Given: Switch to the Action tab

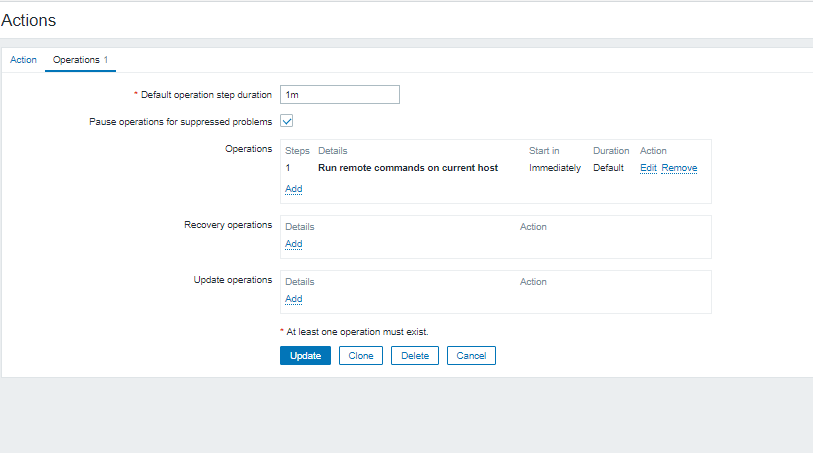Looking at the screenshot, I should pos(23,60).
